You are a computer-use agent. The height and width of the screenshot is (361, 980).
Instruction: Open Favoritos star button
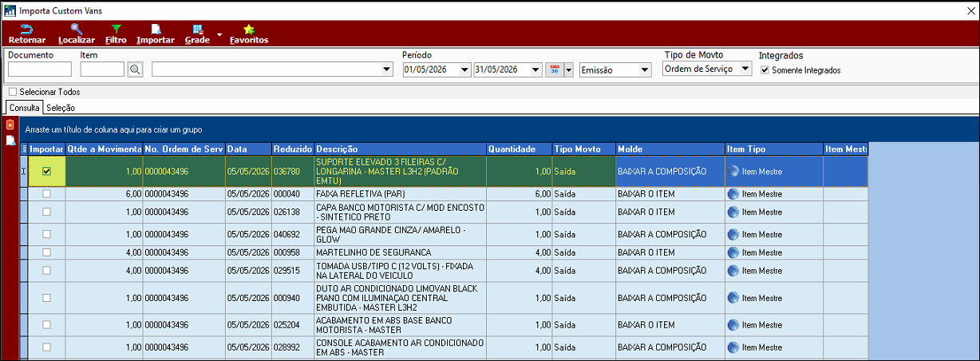(249, 34)
